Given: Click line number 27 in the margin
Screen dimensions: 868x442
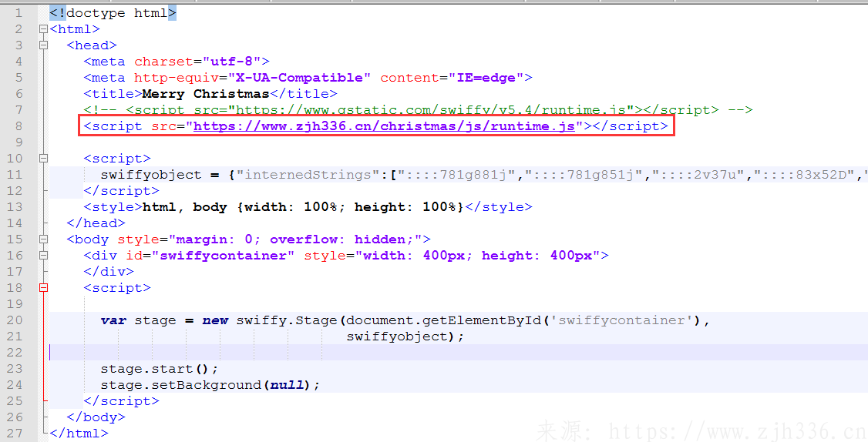Looking at the screenshot, I should [15, 434].
